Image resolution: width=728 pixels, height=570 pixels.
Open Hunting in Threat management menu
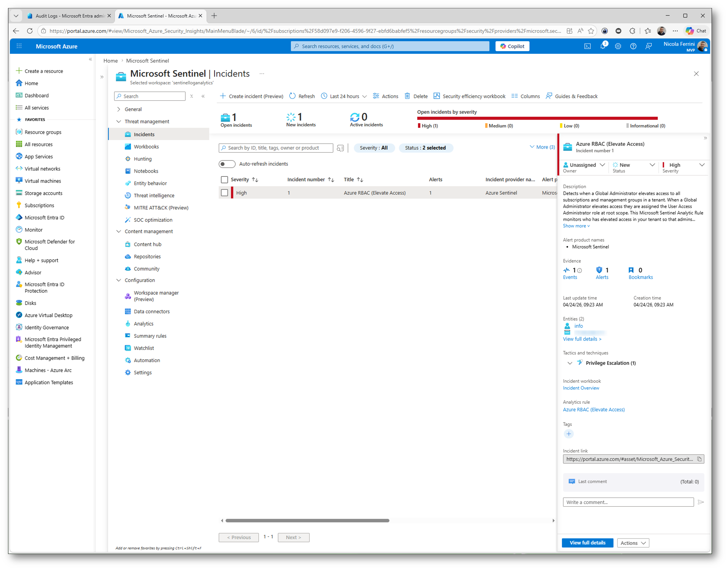(x=142, y=159)
